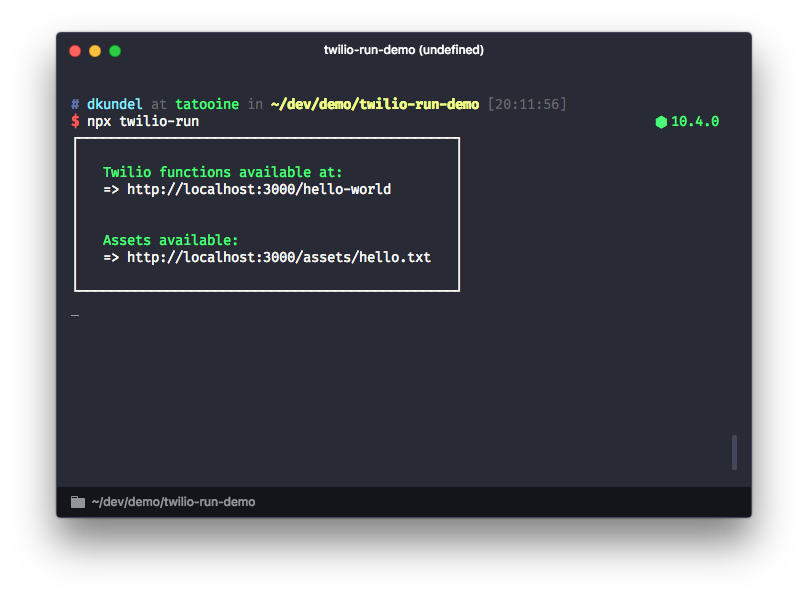Click the command text 'npx twilio-run'
The image size is (808, 598).
coord(143,121)
